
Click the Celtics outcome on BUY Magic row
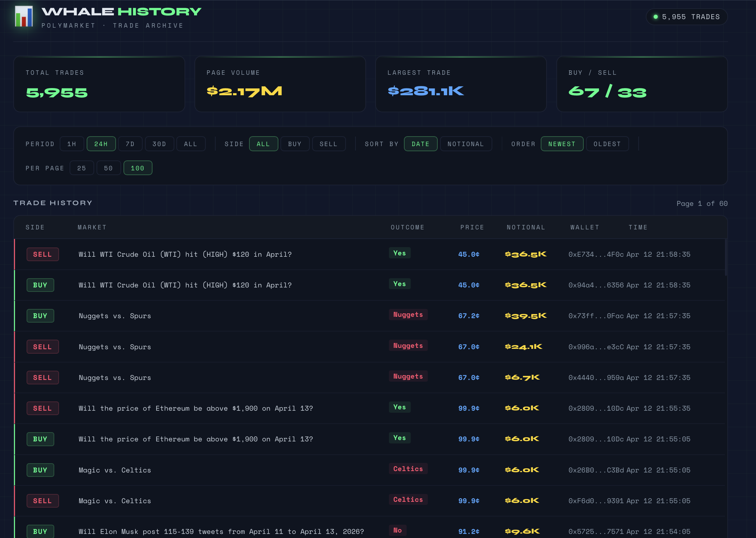(408, 469)
